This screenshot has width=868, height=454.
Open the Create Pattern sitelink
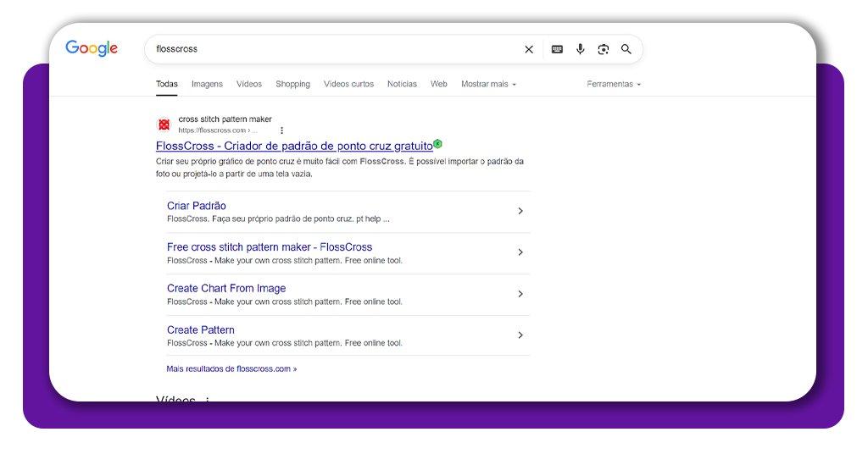point(201,329)
